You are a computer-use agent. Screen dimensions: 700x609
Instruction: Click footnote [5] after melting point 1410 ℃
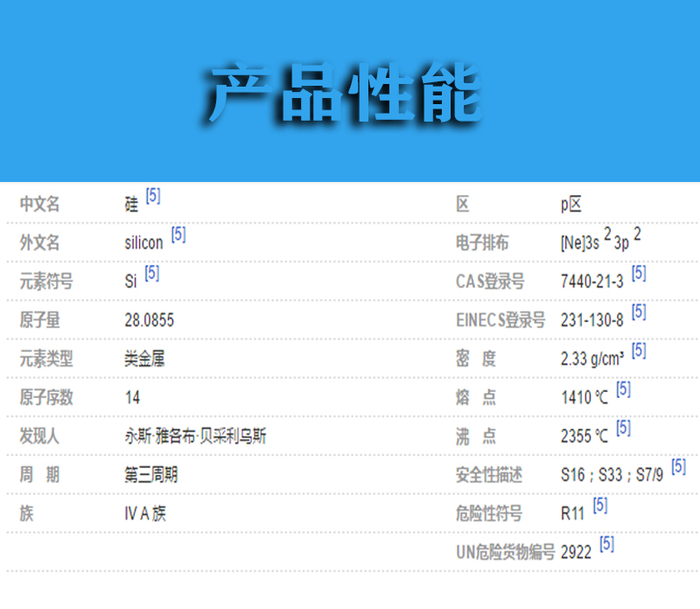623,389
